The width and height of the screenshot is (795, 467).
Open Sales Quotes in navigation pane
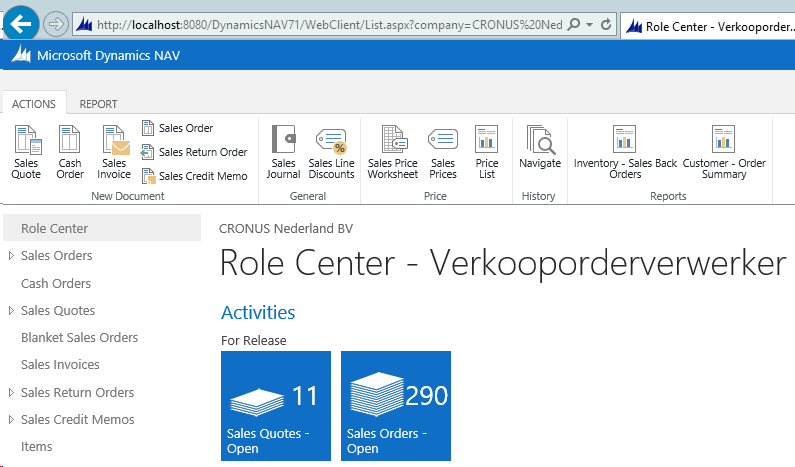(58, 310)
